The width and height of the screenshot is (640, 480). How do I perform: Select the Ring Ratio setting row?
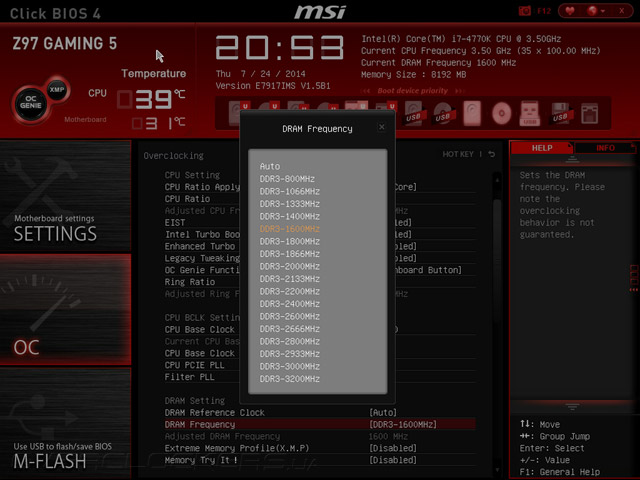[x=320, y=282]
